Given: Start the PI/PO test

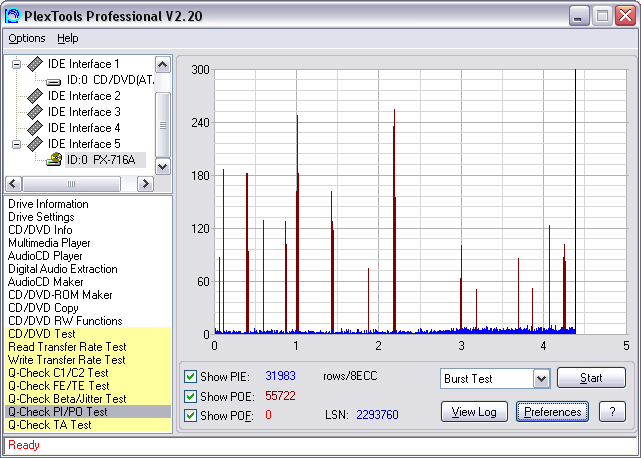Looking at the screenshot, I should pos(591,378).
